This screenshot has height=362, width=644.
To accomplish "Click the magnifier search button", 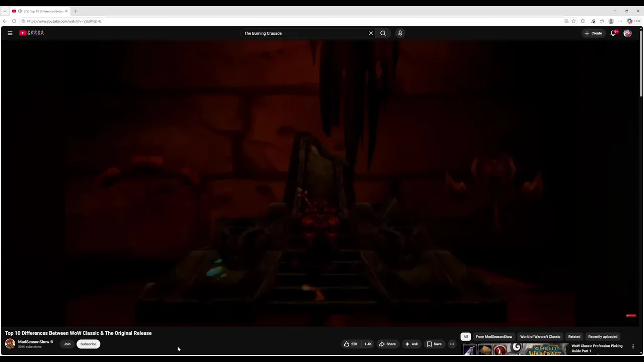I will coord(383,33).
